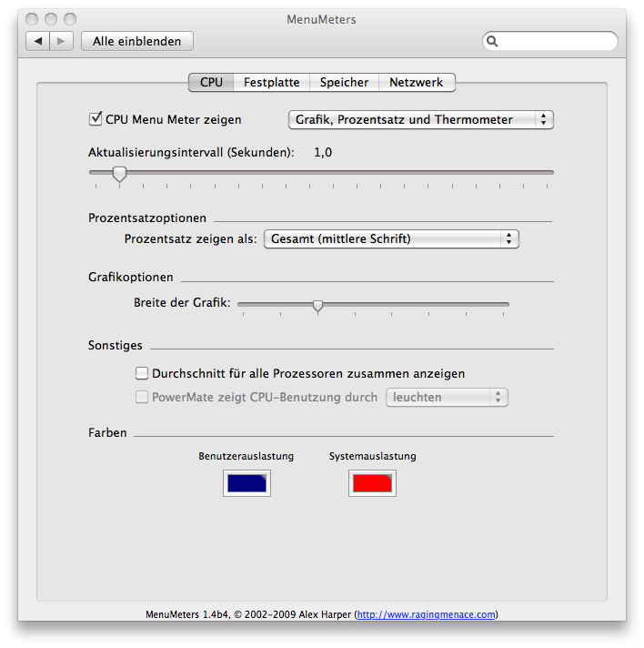Switch to the Netzwerk tab
The height and width of the screenshot is (648, 644).
click(416, 82)
